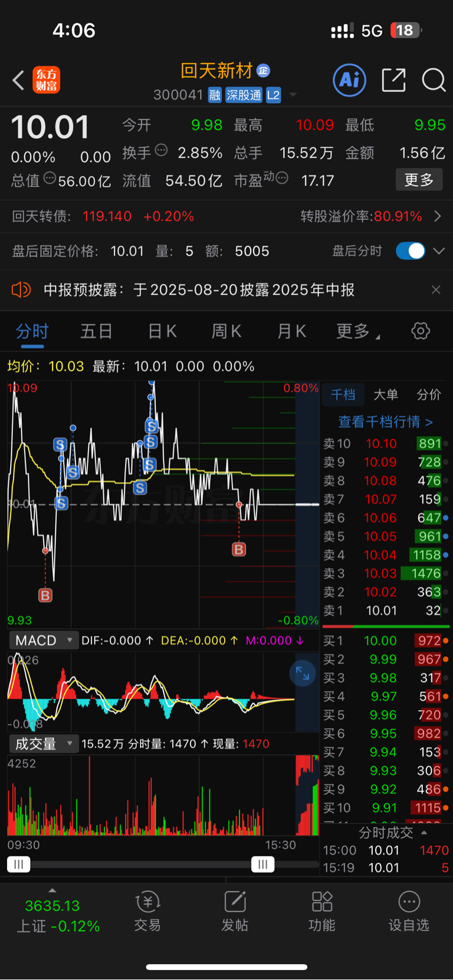
Task: Open 查看千档行情 link
Action: [386, 421]
